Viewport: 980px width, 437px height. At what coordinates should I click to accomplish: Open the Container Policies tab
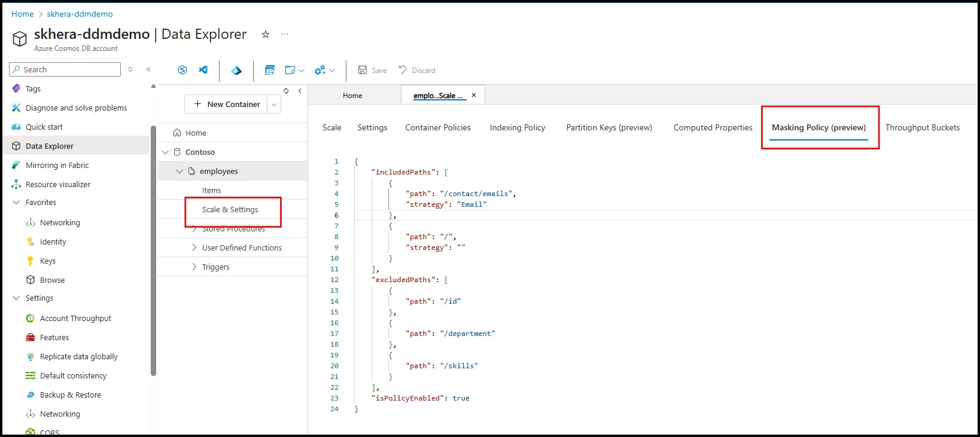pos(438,127)
